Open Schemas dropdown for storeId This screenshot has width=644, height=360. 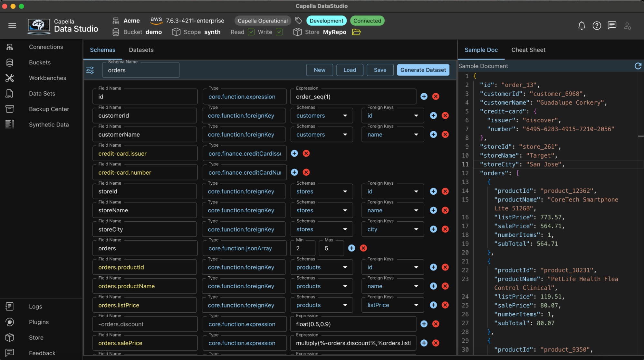point(322,191)
